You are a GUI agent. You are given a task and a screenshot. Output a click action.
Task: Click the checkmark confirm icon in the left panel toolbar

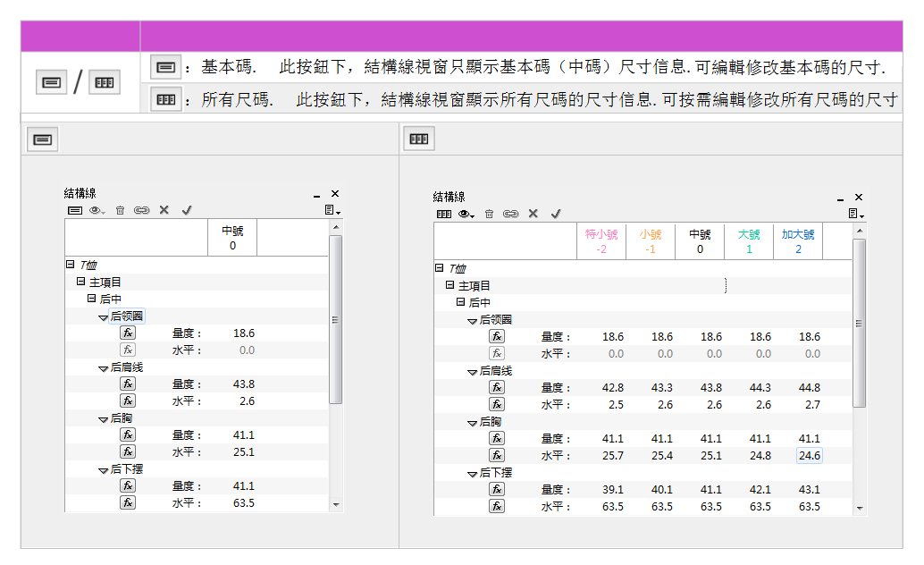[187, 210]
